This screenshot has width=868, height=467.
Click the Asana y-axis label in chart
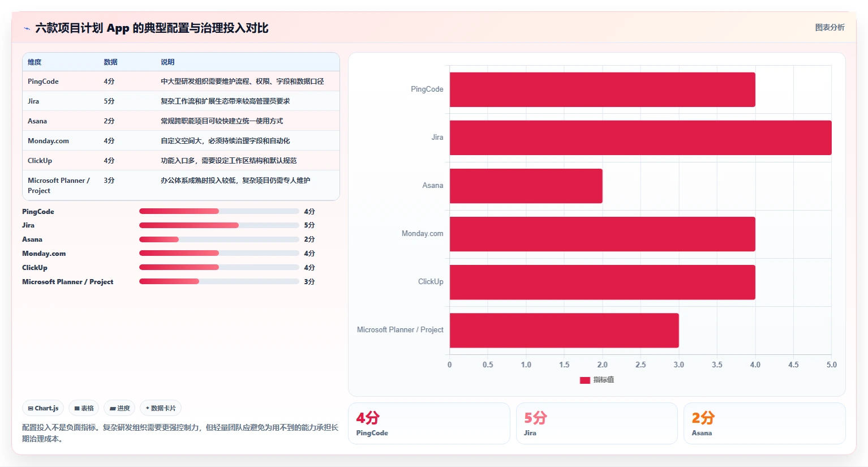[433, 186]
